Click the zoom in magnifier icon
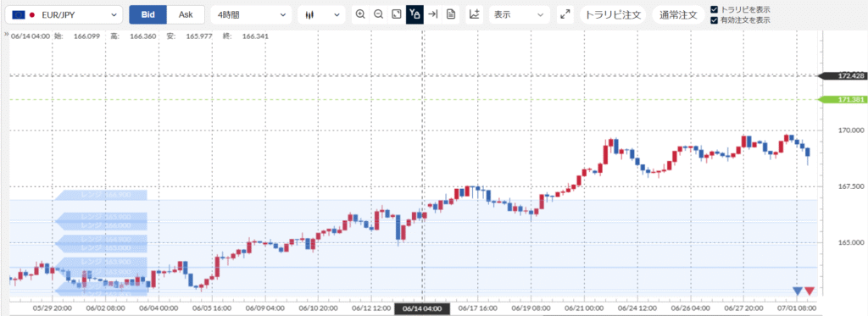Screen dimensions: 868x316 coord(360,15)
